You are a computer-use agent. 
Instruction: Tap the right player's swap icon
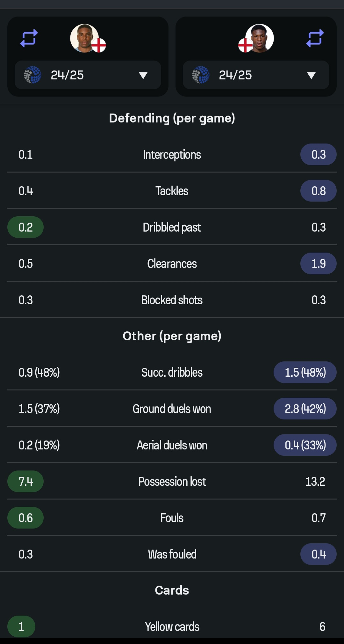[x=315, y=38]
